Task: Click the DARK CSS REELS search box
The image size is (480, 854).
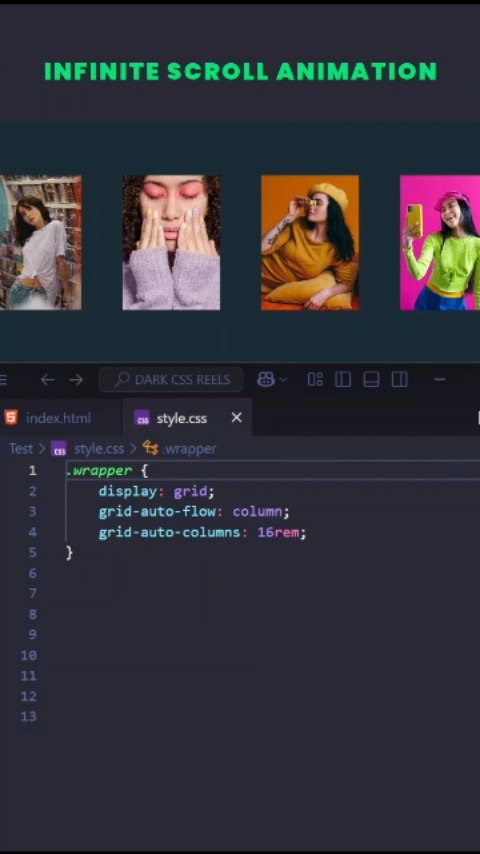Action: click(x=171, y=380)
